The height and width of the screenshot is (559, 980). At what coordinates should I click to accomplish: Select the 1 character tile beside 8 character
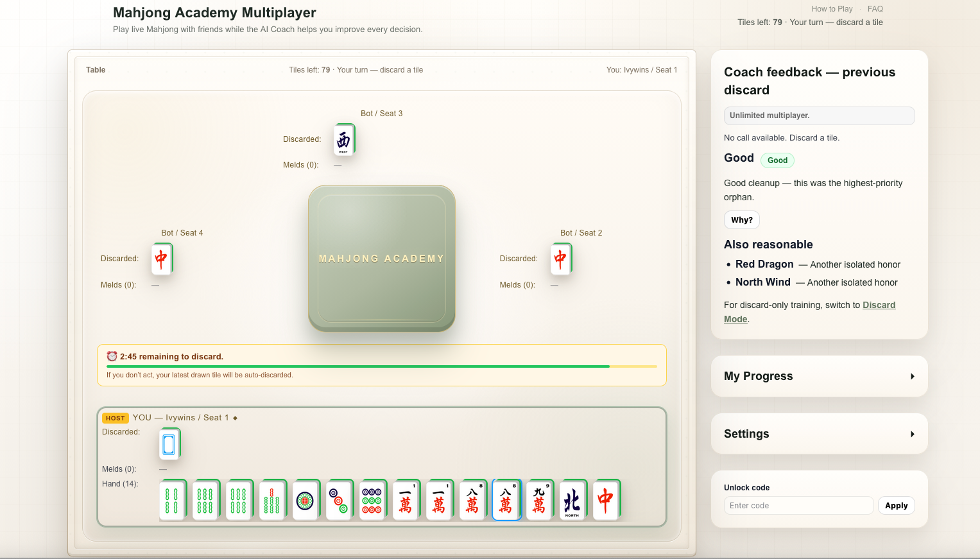tap(439, 500)
